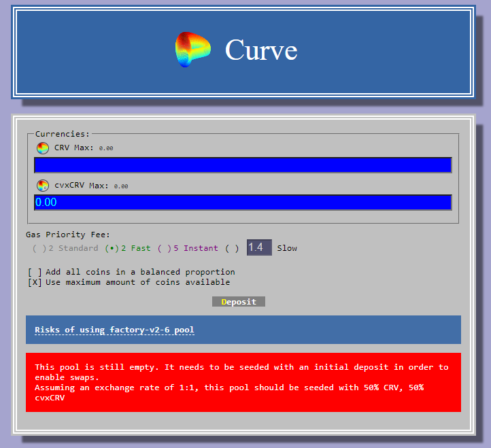The image size is (491, 448).
Task: Click the custom gas fee box showing 1.4
Action: [258, 248]
